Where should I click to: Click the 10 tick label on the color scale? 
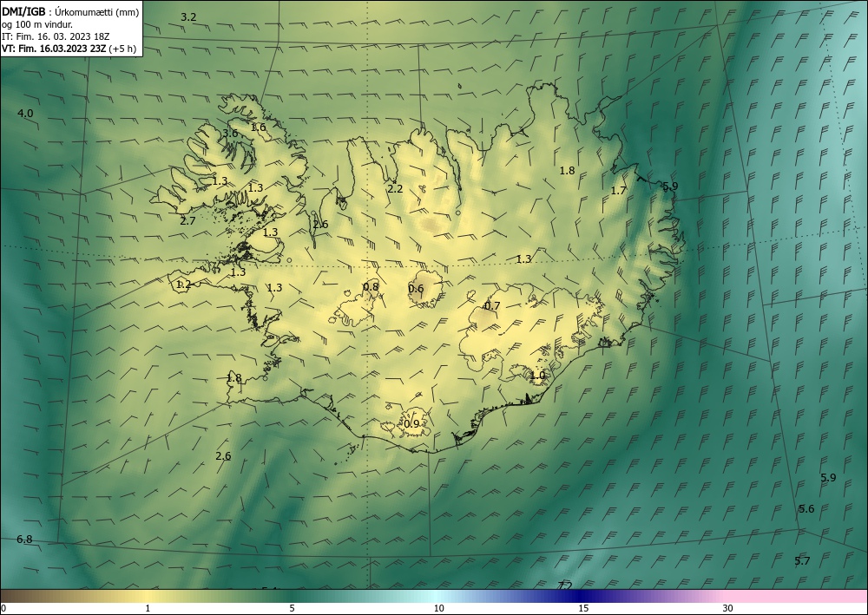point(438,608)
